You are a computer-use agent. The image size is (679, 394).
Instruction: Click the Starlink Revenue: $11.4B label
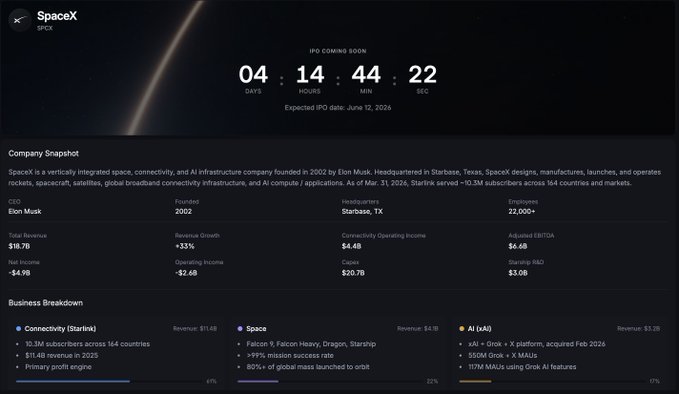195,329
